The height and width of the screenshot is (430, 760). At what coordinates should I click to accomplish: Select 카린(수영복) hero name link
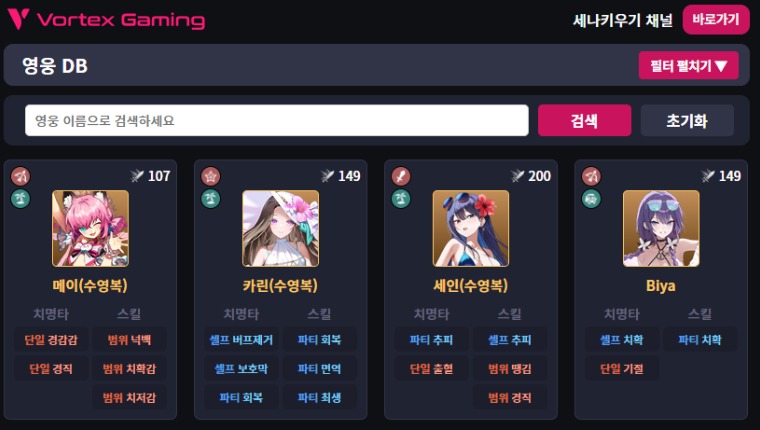coord(280,286)
